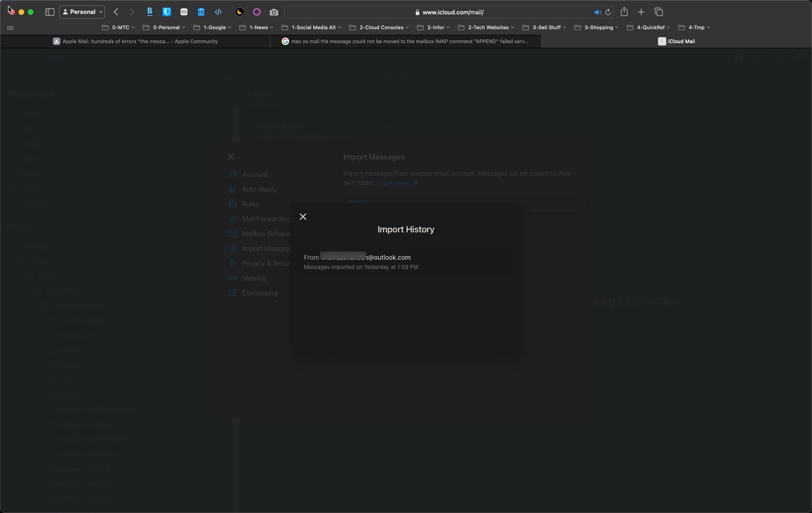Viewport: 812px width, 513px height.
Task: Expand the 2-Cloud Consoles folder
Action: point(379,27)
